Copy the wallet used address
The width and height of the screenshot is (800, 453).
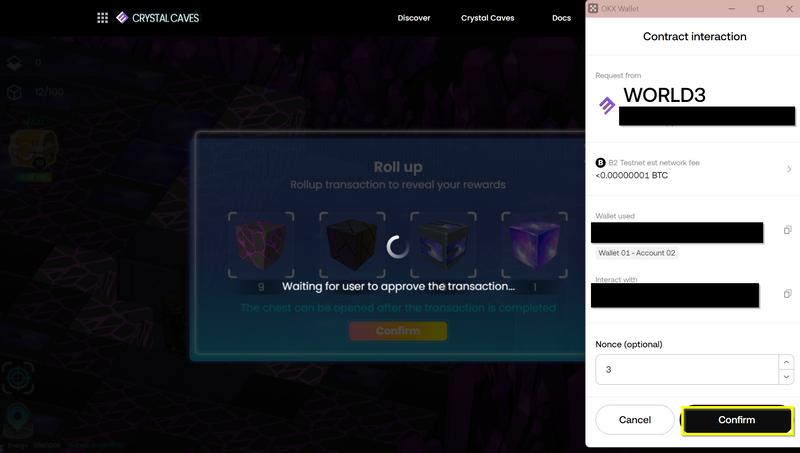click(x=787, y=230)
